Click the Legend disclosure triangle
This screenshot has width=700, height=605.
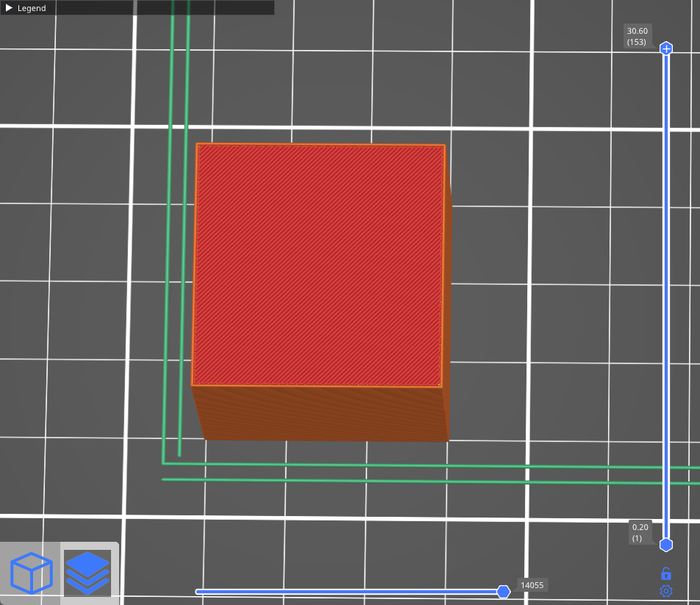click(x=9, y=8)
